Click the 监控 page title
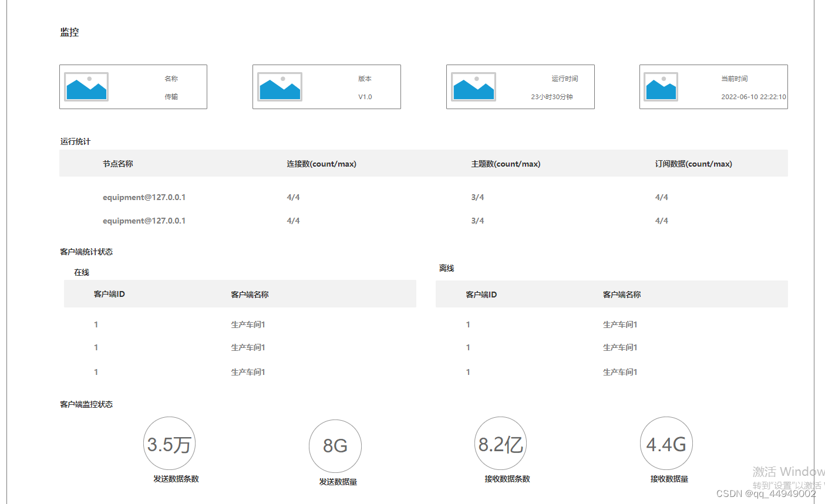 [x=69, y=32]
